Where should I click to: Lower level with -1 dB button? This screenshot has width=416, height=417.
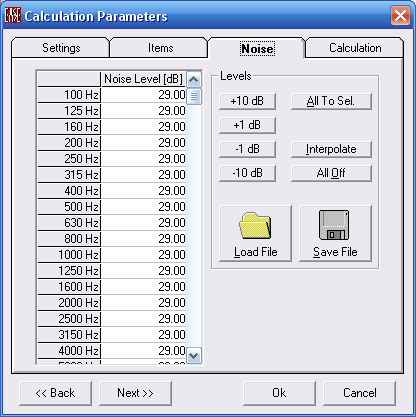click(247, 149)
